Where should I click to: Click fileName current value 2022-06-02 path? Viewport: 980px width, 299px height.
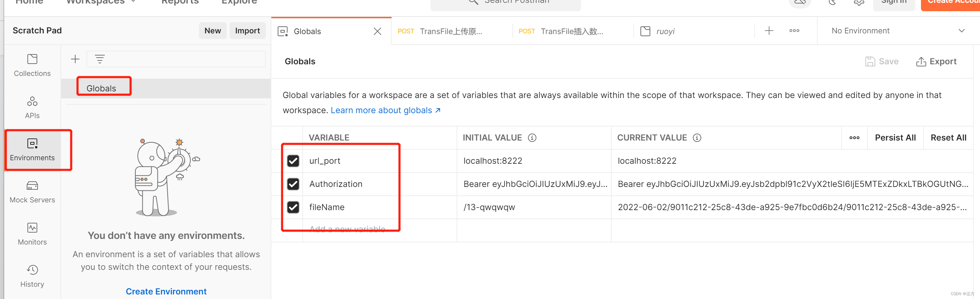point(792,207)
